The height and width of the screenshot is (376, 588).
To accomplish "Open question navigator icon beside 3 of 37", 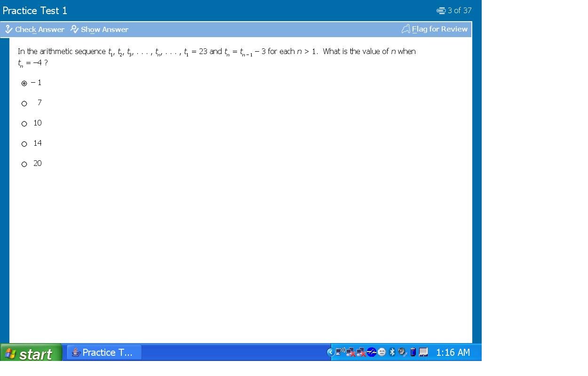I will tap(441, 10).
